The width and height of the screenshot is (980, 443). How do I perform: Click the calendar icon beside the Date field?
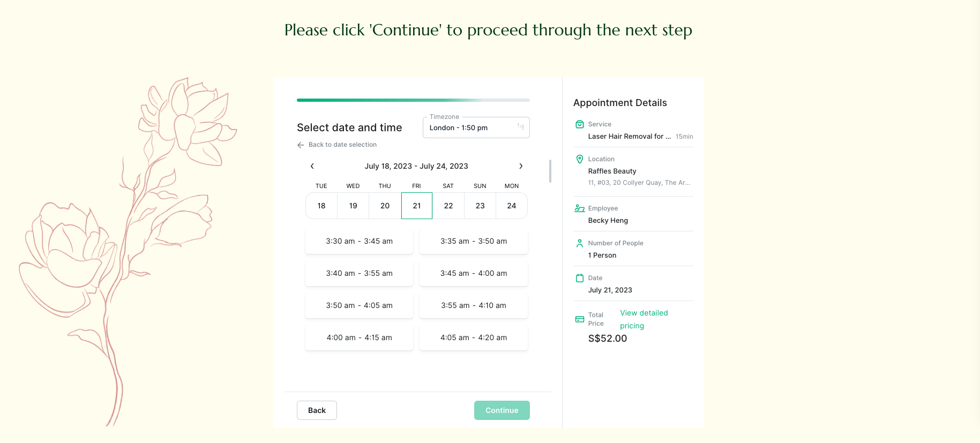[x=579, y=277]
